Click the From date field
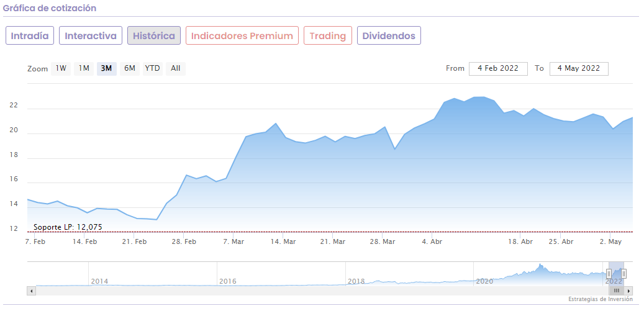The image size is (644, 311). (x=498, y=68)
